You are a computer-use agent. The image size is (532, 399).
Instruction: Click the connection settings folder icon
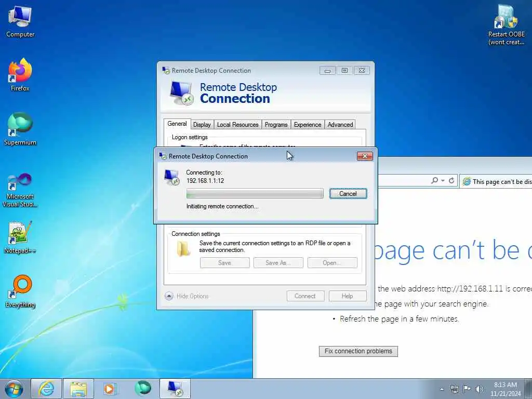point(183,249)
